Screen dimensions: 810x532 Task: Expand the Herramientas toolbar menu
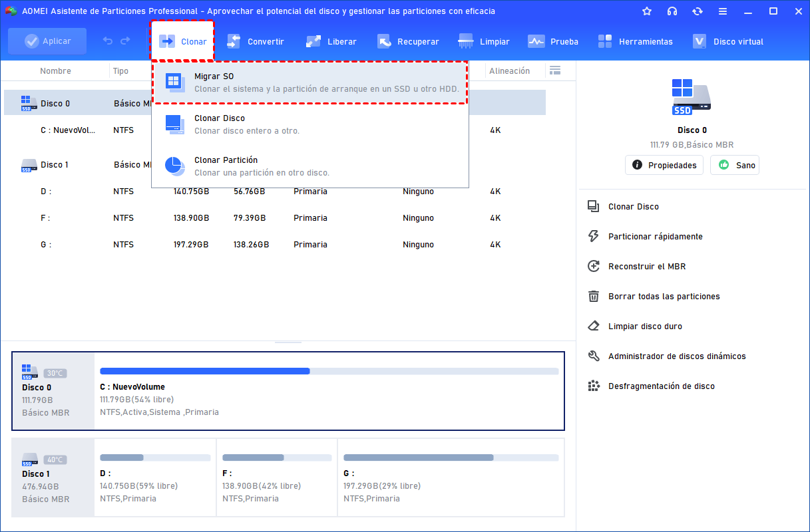[x=635, y=42]
